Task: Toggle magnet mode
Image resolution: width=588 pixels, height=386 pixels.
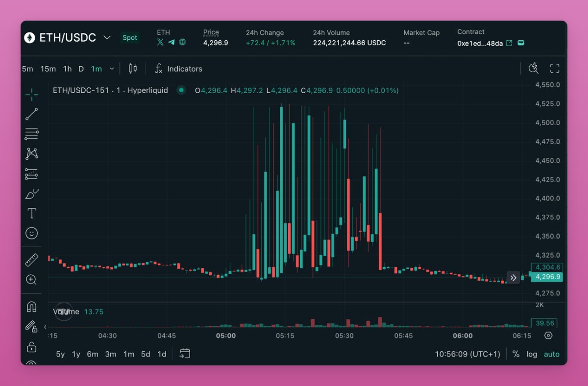Action: [32, 307]
